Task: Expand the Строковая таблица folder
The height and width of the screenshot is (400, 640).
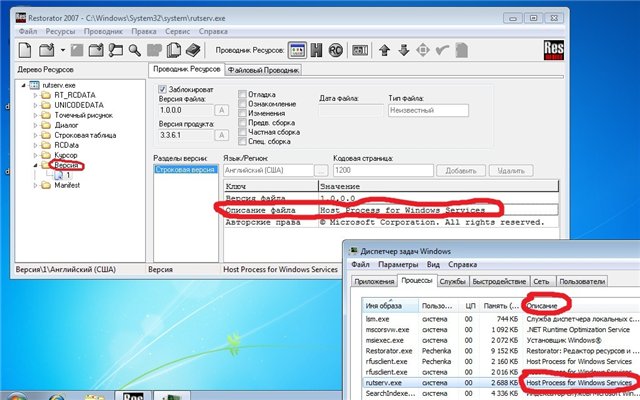Action: pos(35,135)
